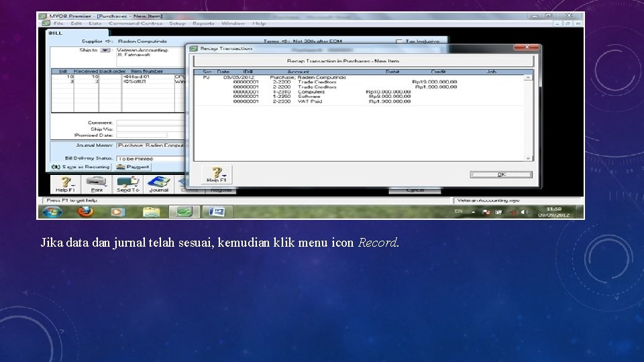Open the Windows Start button

52,212
